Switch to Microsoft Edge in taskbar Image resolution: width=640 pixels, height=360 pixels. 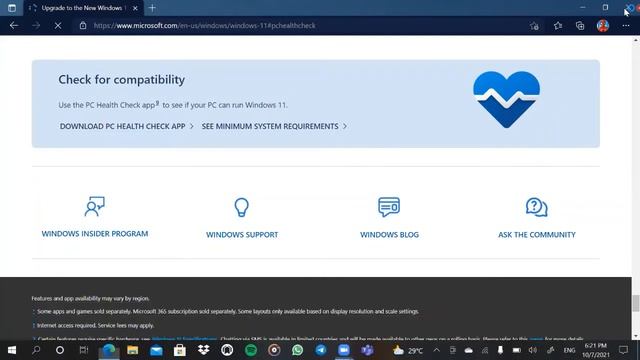coord(109,350)
